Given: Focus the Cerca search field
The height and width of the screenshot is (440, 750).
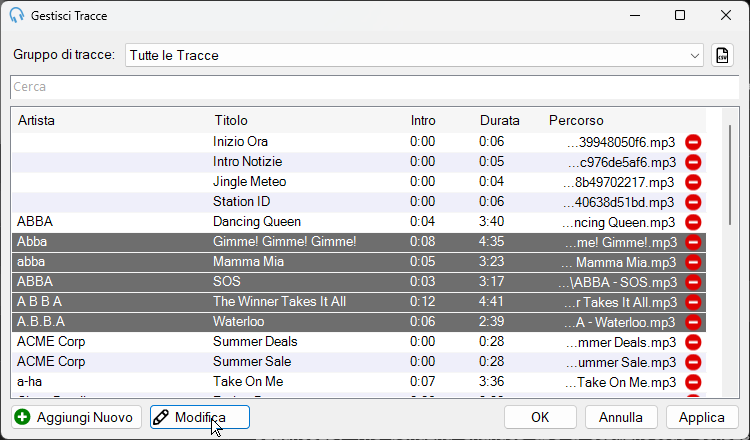Looking at the screenshot, I should point(375,87).
